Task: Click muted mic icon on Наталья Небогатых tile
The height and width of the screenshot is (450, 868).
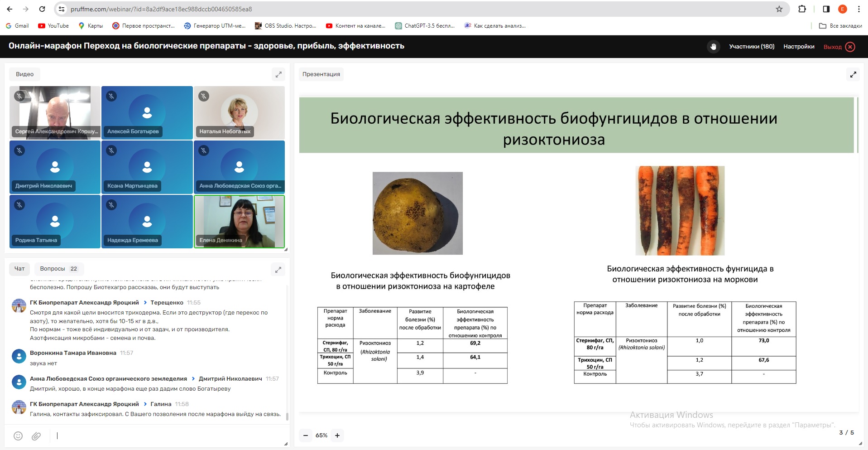Action: (204, 96)
